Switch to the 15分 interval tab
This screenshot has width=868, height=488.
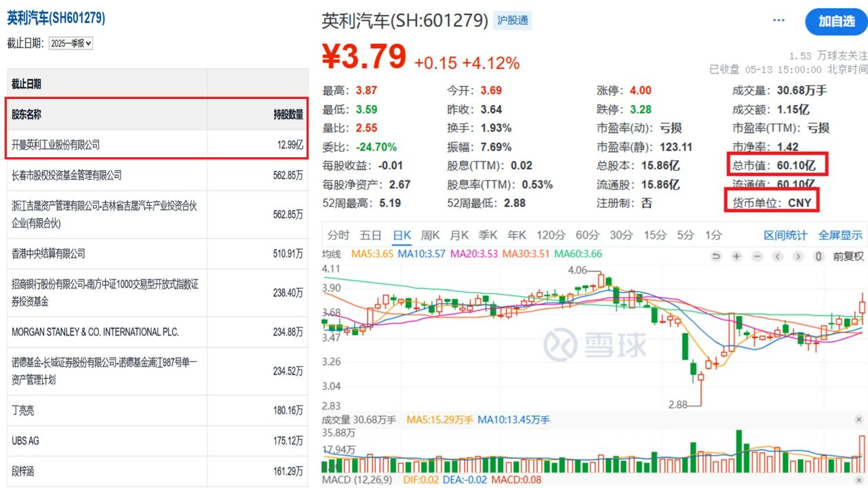pyautogui.click(x=654, y=235)
